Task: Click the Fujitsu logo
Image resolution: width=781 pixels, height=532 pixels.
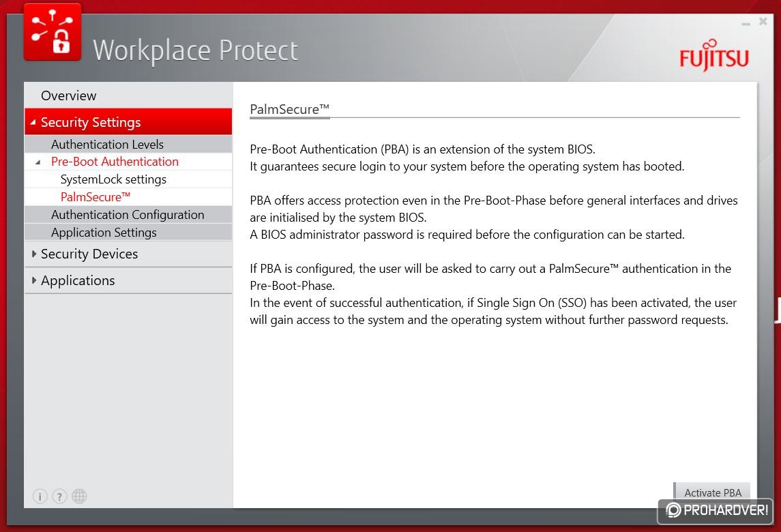Action: click(x=714, y=56)
